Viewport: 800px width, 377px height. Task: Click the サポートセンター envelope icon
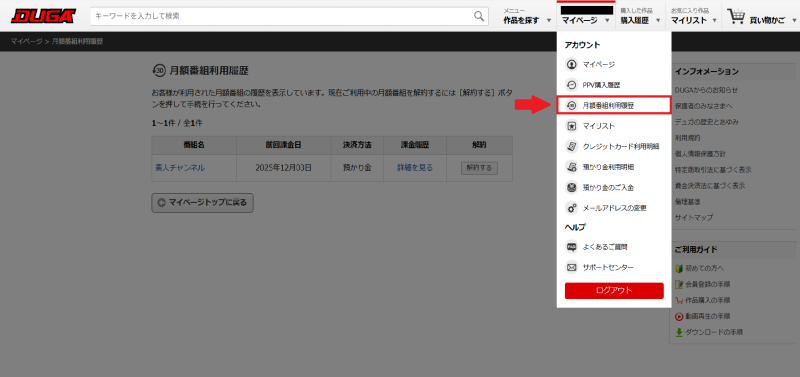(x=572, y=267)
